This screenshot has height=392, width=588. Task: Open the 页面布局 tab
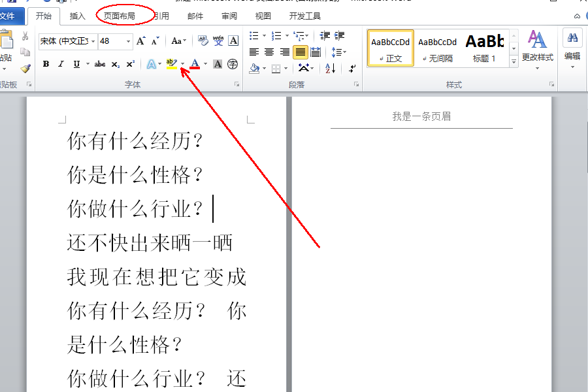pos(120,16)
